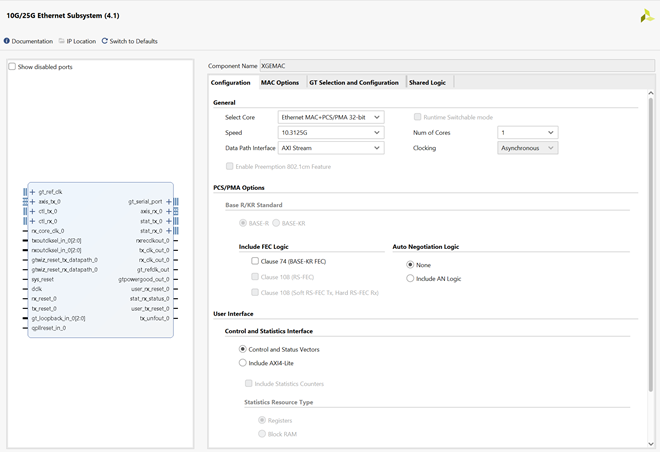Click the Component Name field

pos(457,66)
